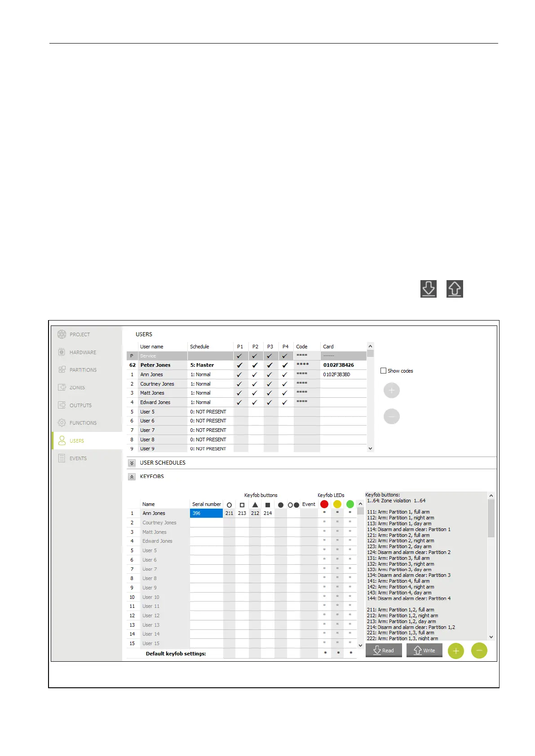Collapse the KEYFOBS section

[132, 477]
